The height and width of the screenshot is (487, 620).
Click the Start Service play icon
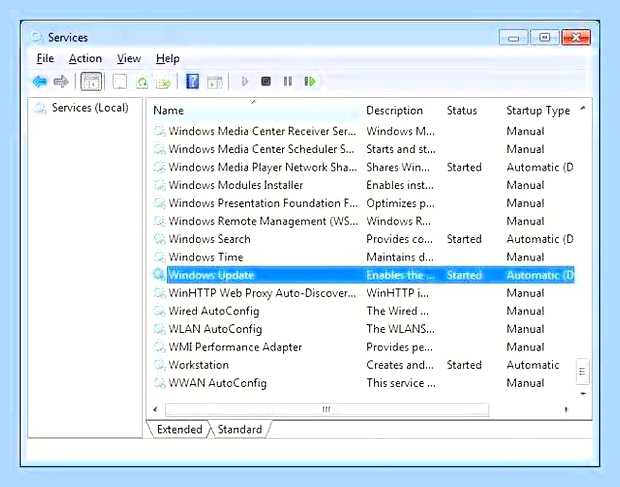click(x=244, y=81)
